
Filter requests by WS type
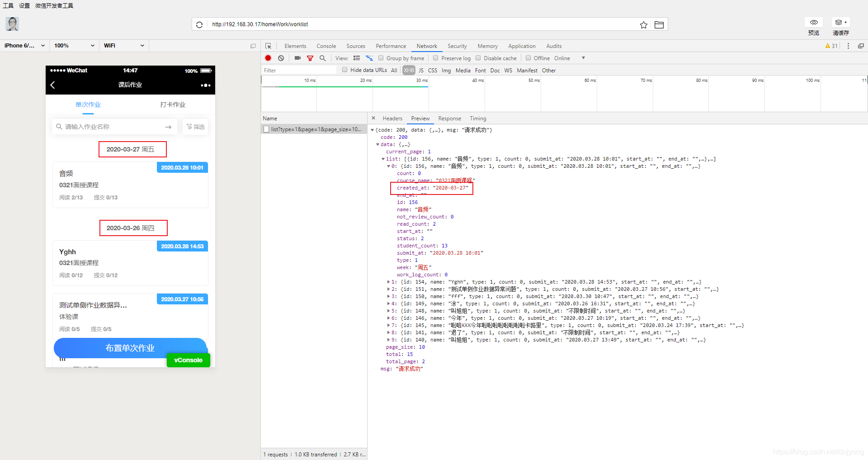pos(508,70)
